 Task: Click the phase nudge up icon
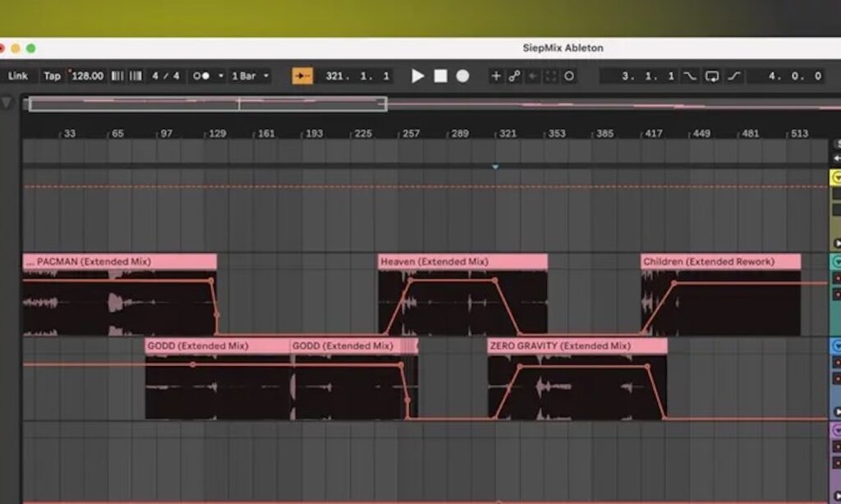tap(136, 76)
